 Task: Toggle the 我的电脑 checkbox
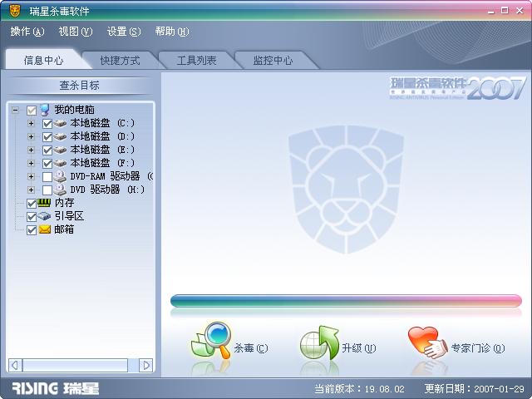(x=32, y=111)
